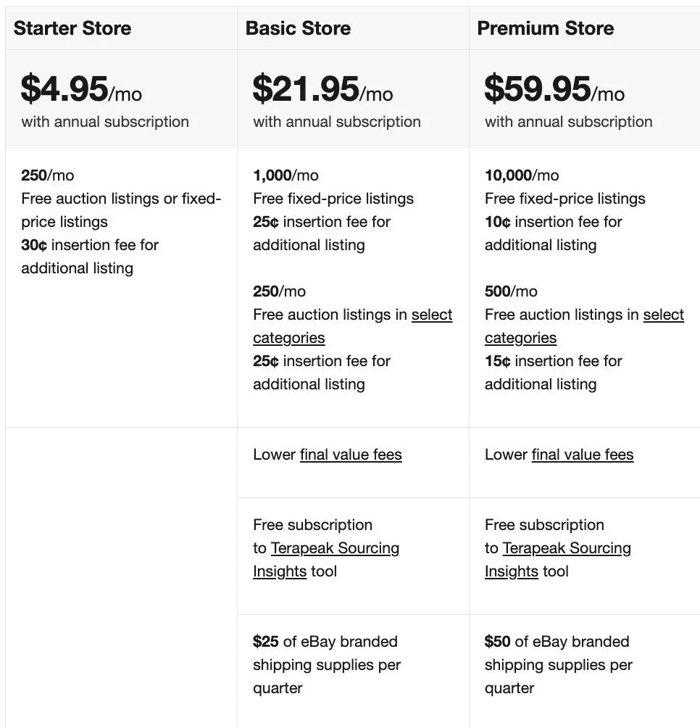The image size is (700, 728).
Task: Click the 1,000/mo fixed-price listings amount
Action: (286, 175)
